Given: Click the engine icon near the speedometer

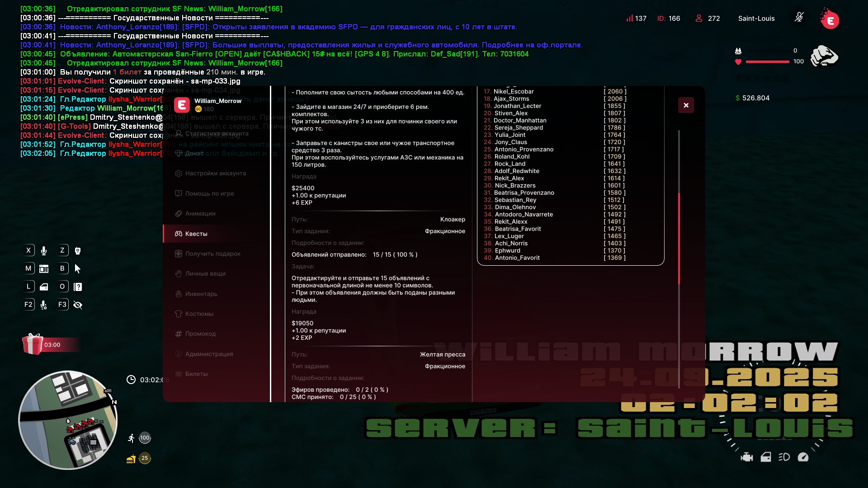Looking at the screenshot, I should click(747, 457).
